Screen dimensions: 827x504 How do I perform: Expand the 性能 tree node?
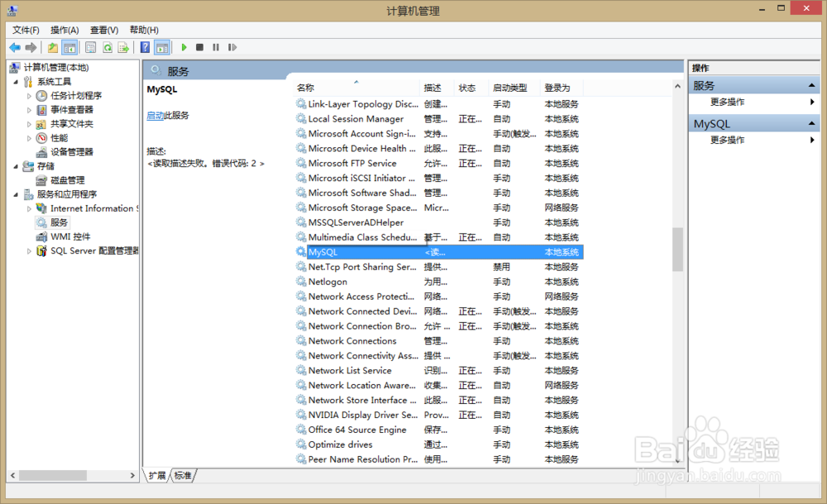click(x=29, y=139)
